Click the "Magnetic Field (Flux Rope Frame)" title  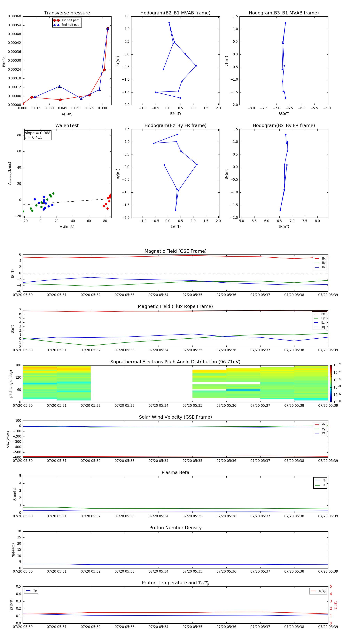coord(175,307)
